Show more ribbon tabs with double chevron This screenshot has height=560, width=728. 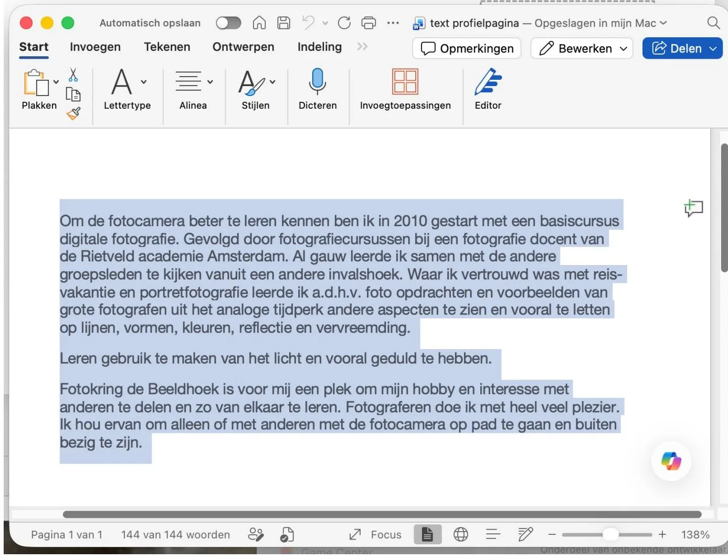362,47
